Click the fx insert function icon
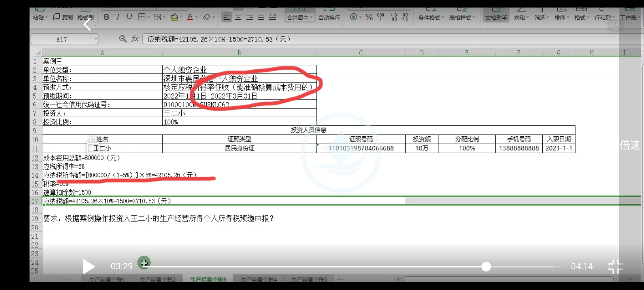The image size is (644, 290). coord(135,39)
